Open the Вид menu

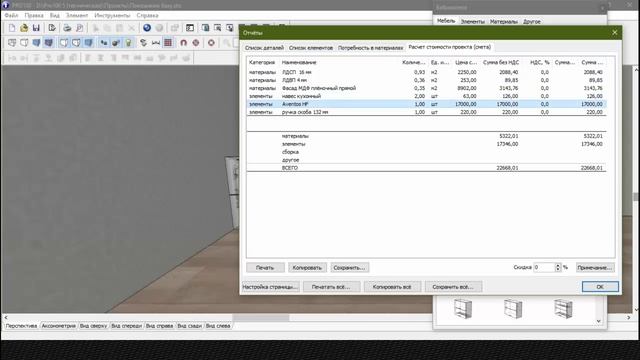pyautogui.click(x=55, y=15)
